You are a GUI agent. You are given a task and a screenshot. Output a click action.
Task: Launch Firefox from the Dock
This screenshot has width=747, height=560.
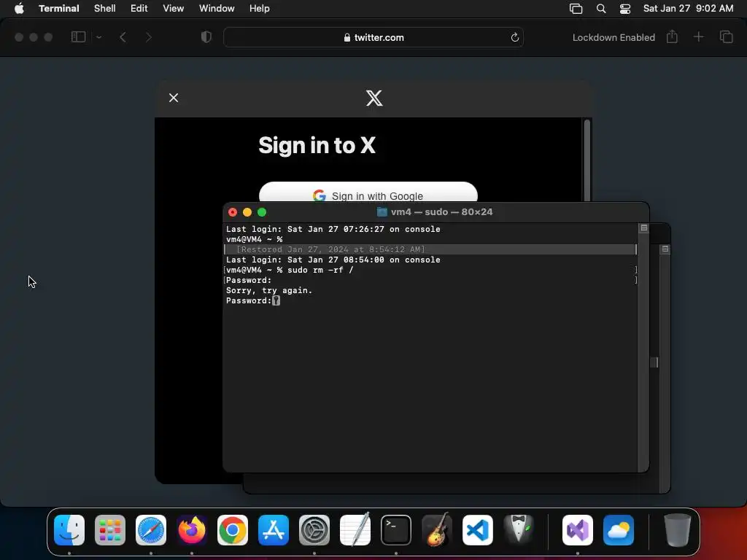coord(192,530)
